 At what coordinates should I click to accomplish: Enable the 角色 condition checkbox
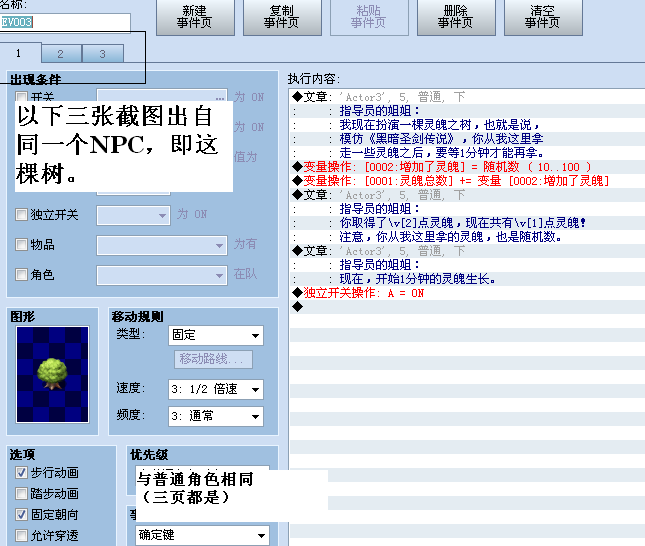coord(21,274)
